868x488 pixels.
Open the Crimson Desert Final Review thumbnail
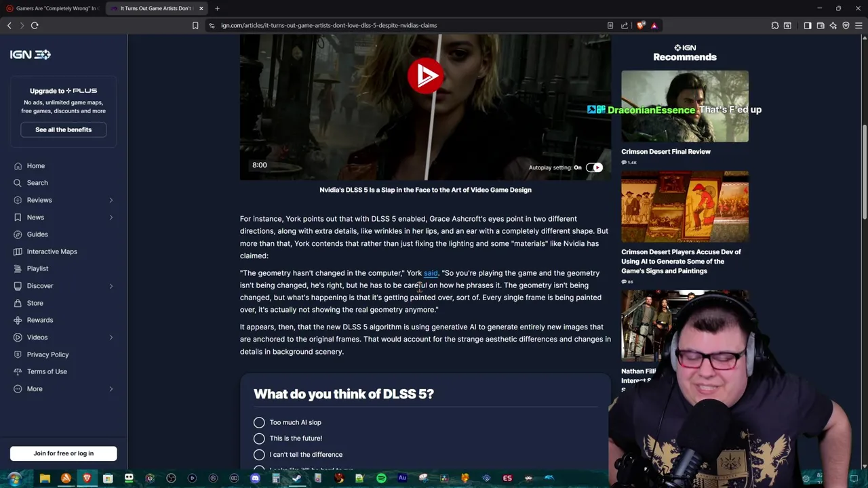tap(685, 106)
